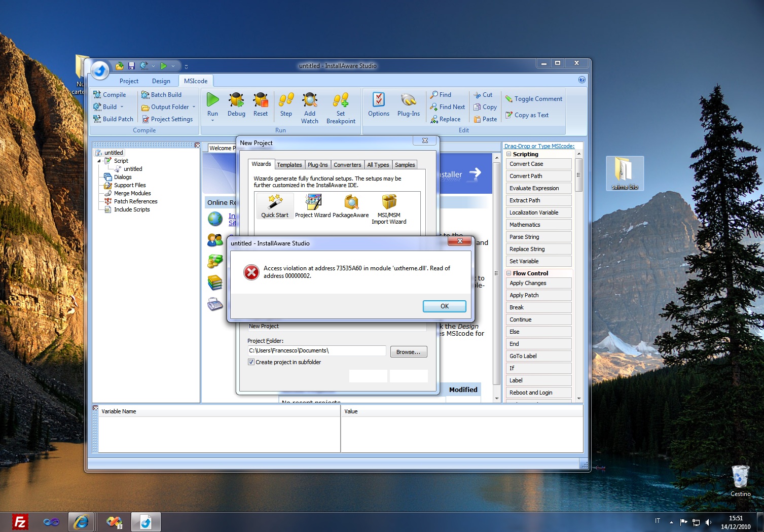Open the Options icon

point(379,99)
